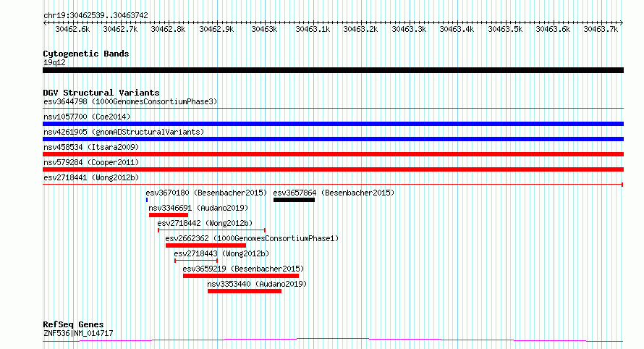Select esv2662362 (1000GenomesConsortiumPhase1) label
Screen dimensions: 644x349
(252, 238)
